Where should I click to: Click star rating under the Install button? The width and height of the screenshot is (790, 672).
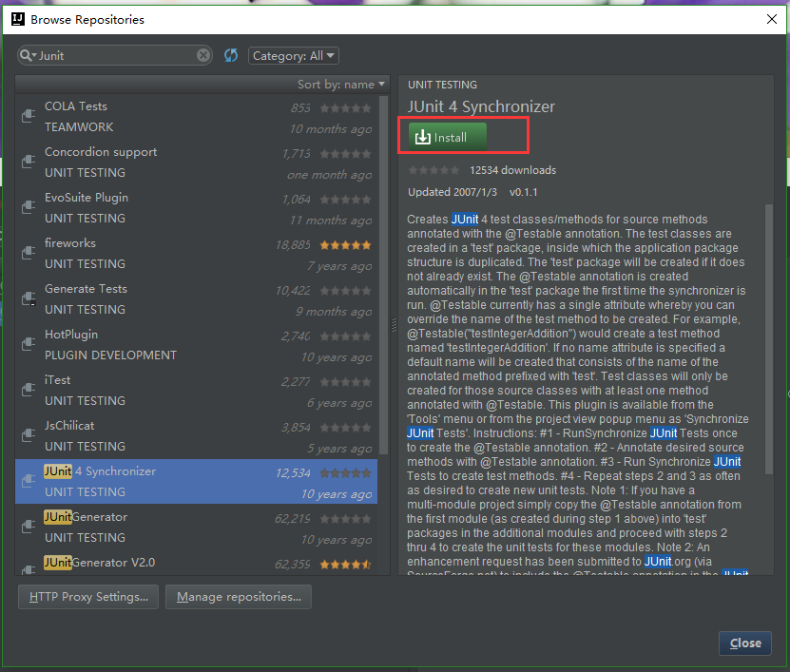434,170
